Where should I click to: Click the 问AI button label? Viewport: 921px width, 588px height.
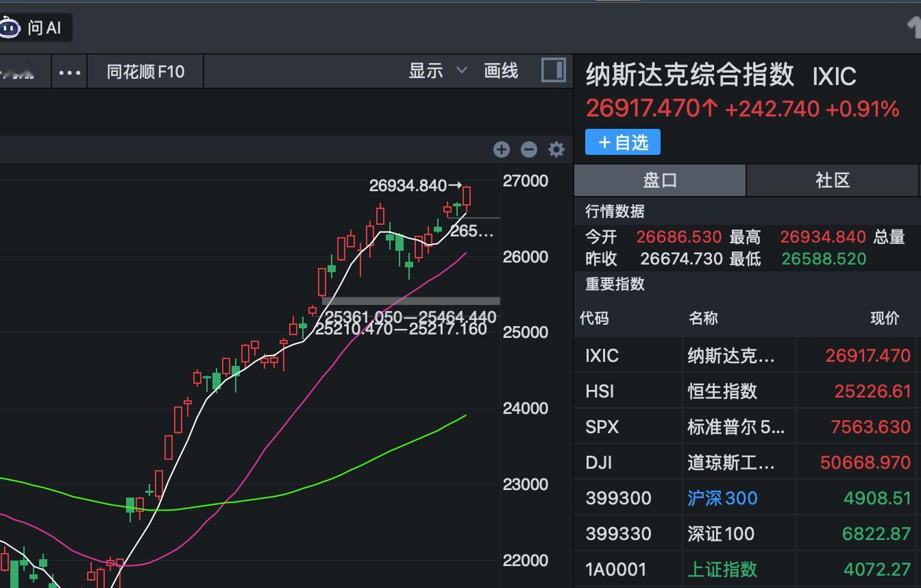[x=45, y=27]
